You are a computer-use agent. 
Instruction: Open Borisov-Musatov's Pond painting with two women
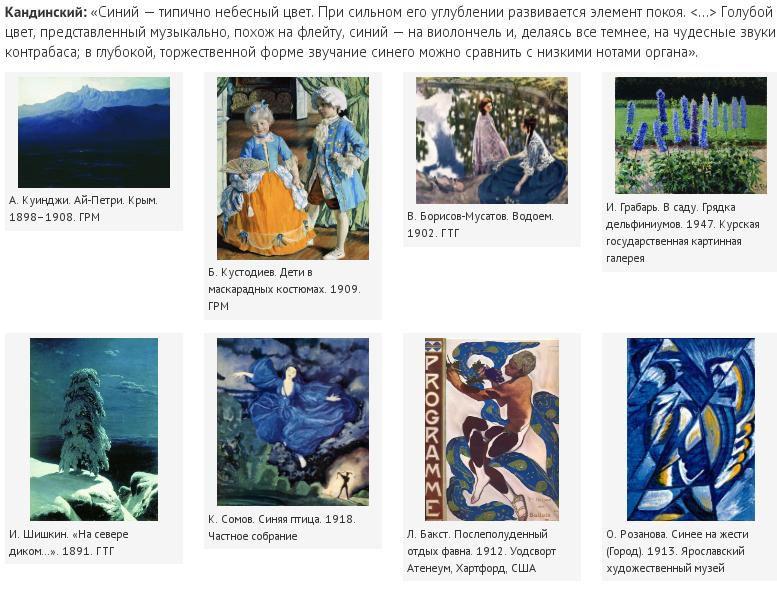pyautogui.click(x=492, y=140)
